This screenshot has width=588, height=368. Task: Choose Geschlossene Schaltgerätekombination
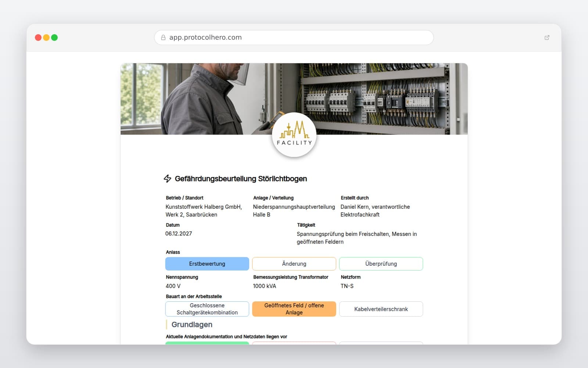207,309
